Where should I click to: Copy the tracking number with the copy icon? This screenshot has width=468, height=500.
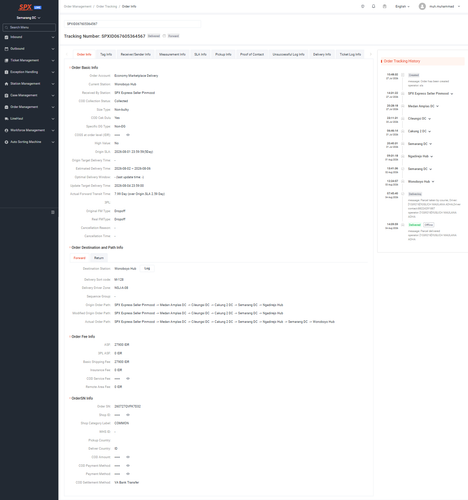(x=164, y=36)
